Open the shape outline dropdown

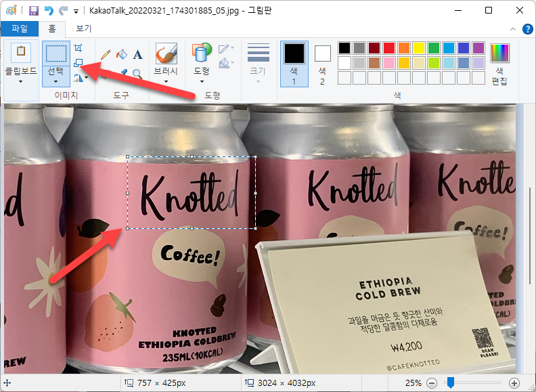coord(226,49)
